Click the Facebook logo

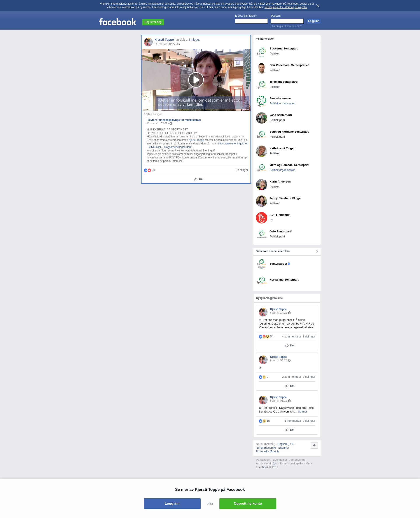point(118,22)
